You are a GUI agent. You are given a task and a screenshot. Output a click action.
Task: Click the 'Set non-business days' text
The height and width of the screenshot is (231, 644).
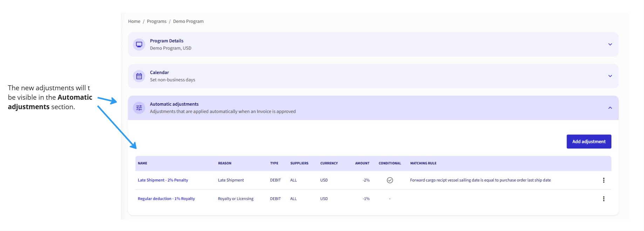point(172,80)
